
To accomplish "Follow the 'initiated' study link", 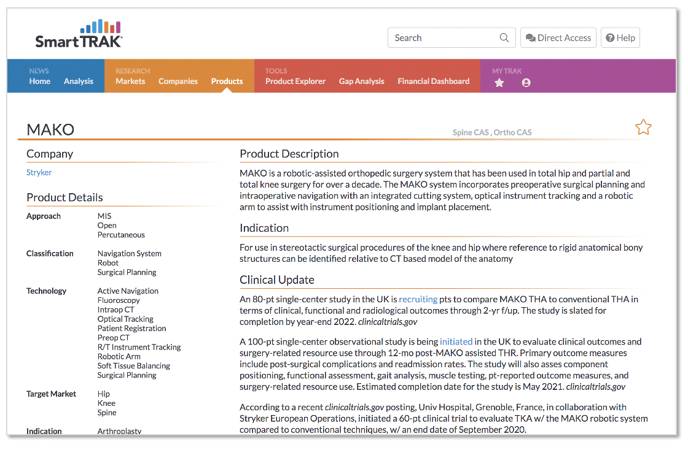I will tap(456, 341).
